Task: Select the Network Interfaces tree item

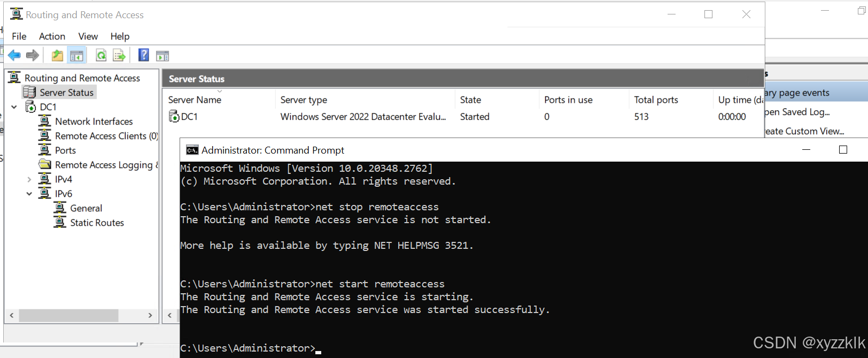Action: [x=94, y=121]
